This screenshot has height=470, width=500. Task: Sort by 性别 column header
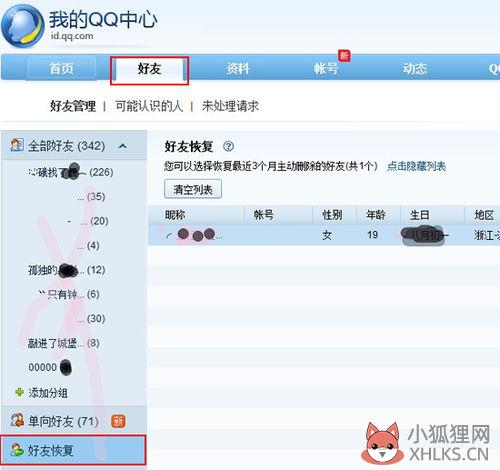[x=332, y=215]
